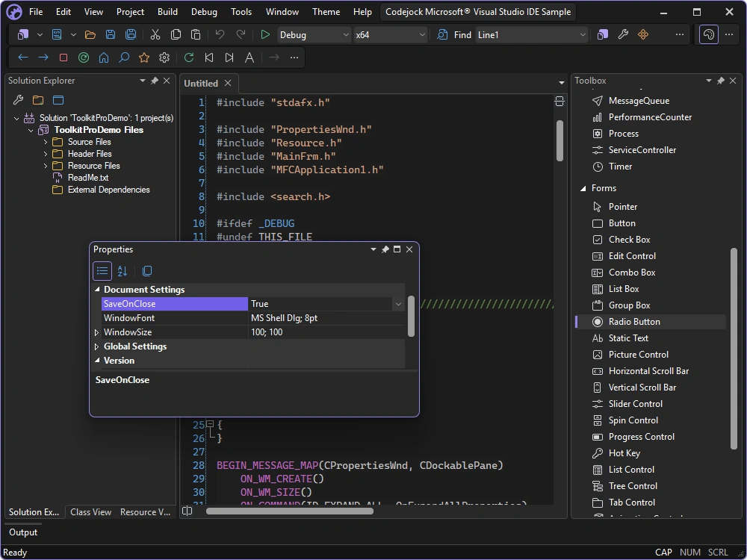Click the green Refresh circular arrow
The image size is (747, 560).
(x=189, y=57)
